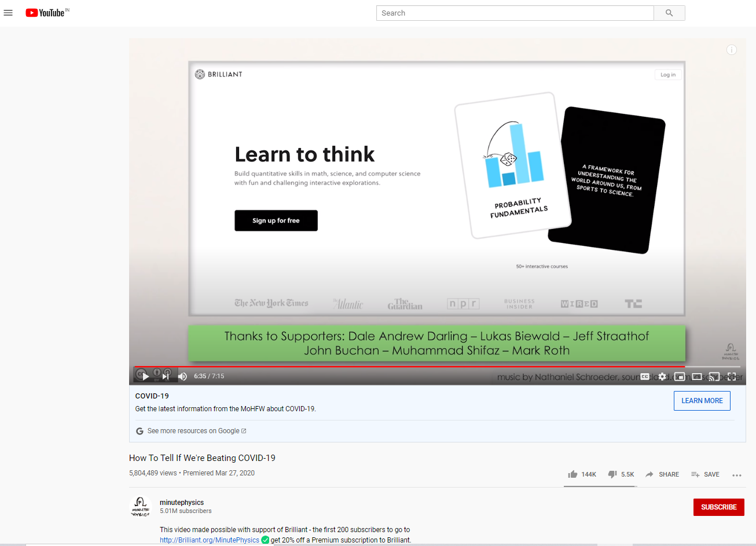Open player settings gear

662,377
